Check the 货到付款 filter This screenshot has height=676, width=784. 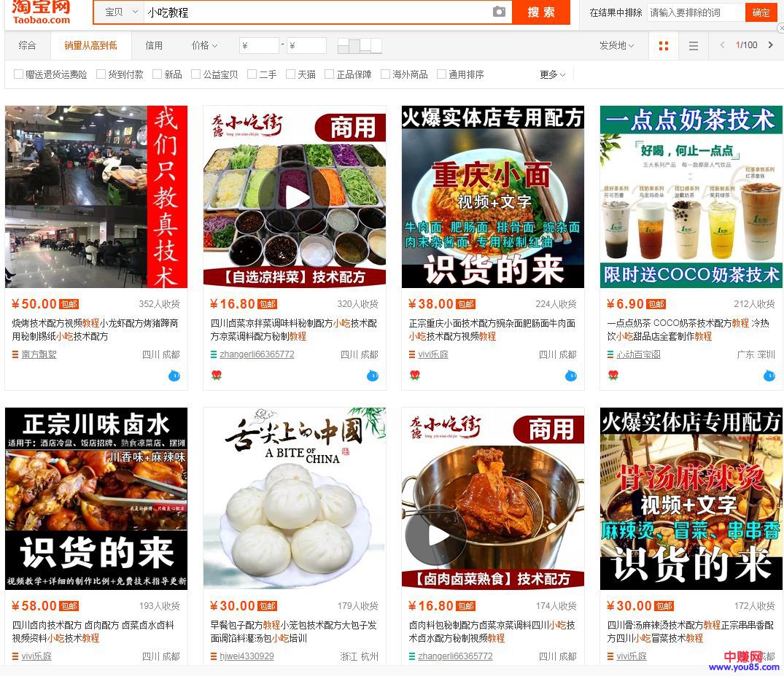(x=101, y=74)
